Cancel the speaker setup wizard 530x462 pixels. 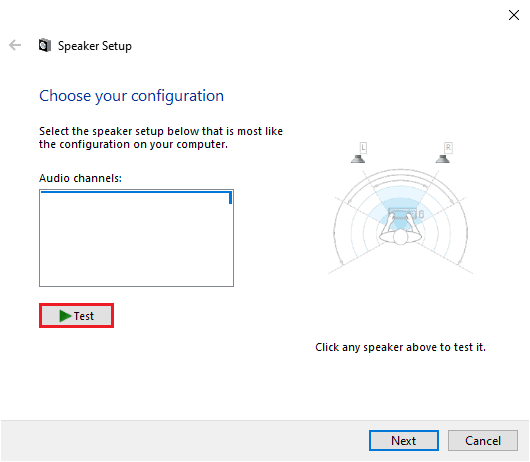click(x=483, y=440)
